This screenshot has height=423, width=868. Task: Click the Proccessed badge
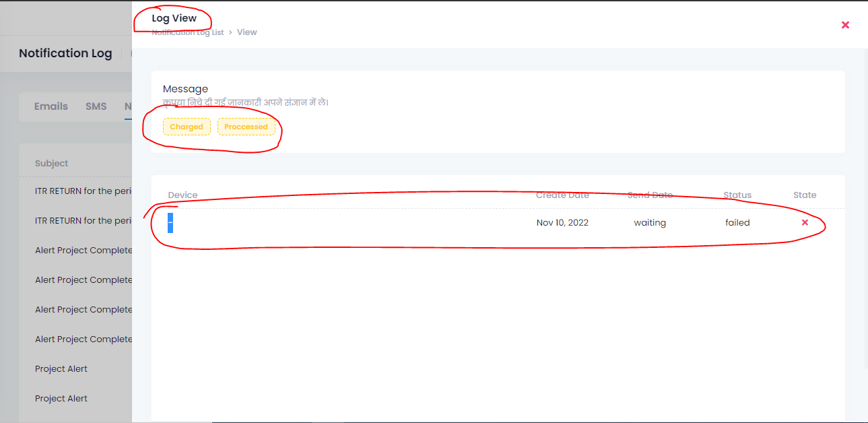point(246,127)
